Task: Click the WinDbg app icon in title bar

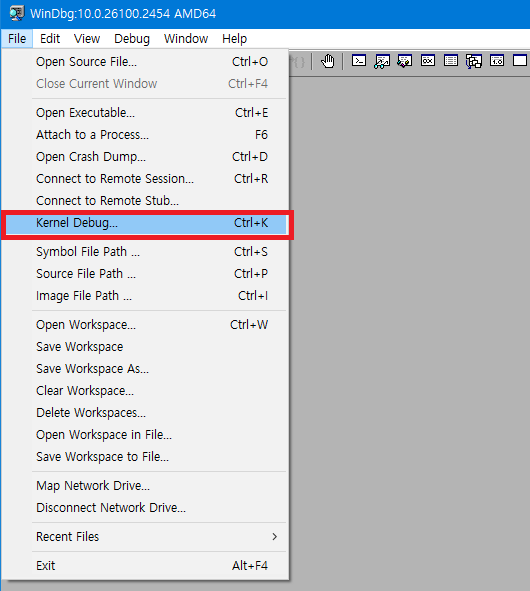Action: point(17,14)
